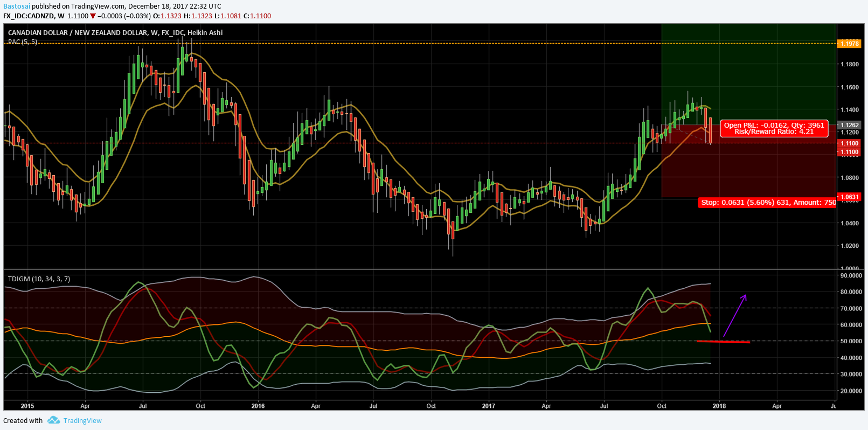The width and height of the screenshot is (868, 430).
Task: Click the red down-triangle change indicator
Action: click(93, 16)
